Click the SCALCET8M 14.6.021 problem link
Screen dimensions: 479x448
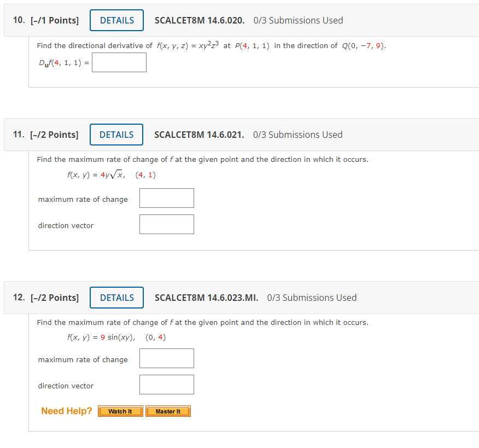[x=198, y=134]
